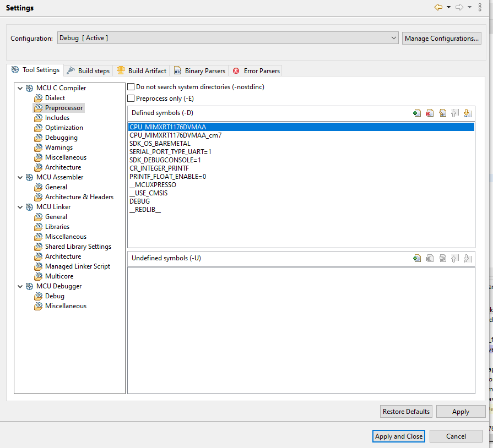Collapse the MCU Linker tree node

(x=20, y=206)
